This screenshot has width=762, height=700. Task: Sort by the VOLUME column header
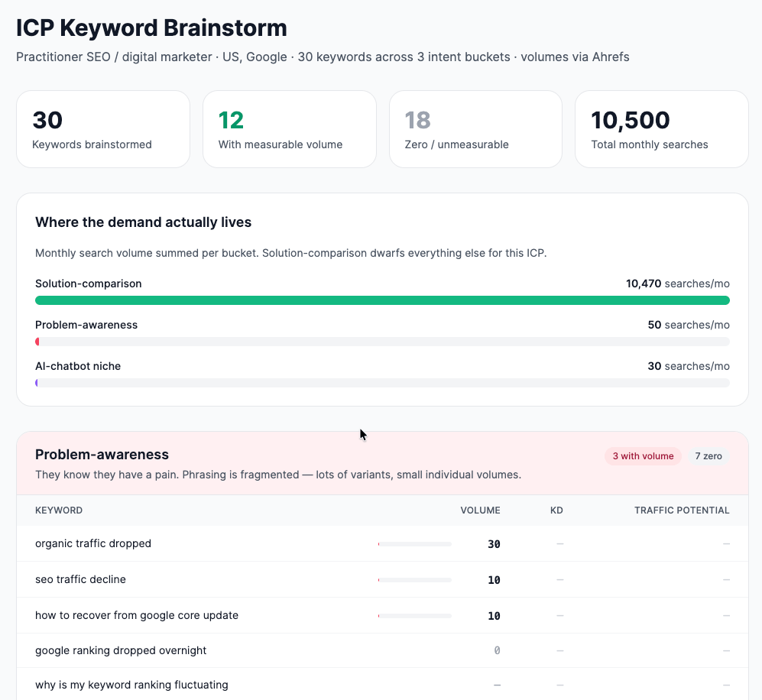pyautogui.click(x=480, y=510)
